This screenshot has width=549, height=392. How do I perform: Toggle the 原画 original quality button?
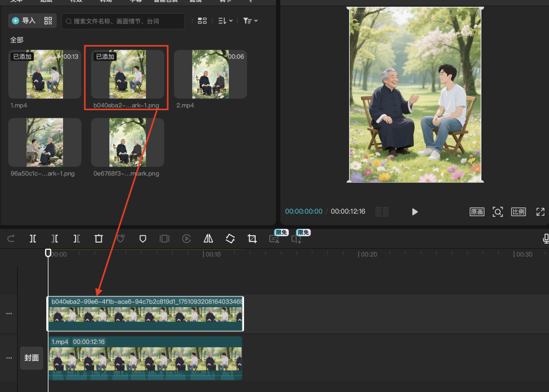[477, 212]
